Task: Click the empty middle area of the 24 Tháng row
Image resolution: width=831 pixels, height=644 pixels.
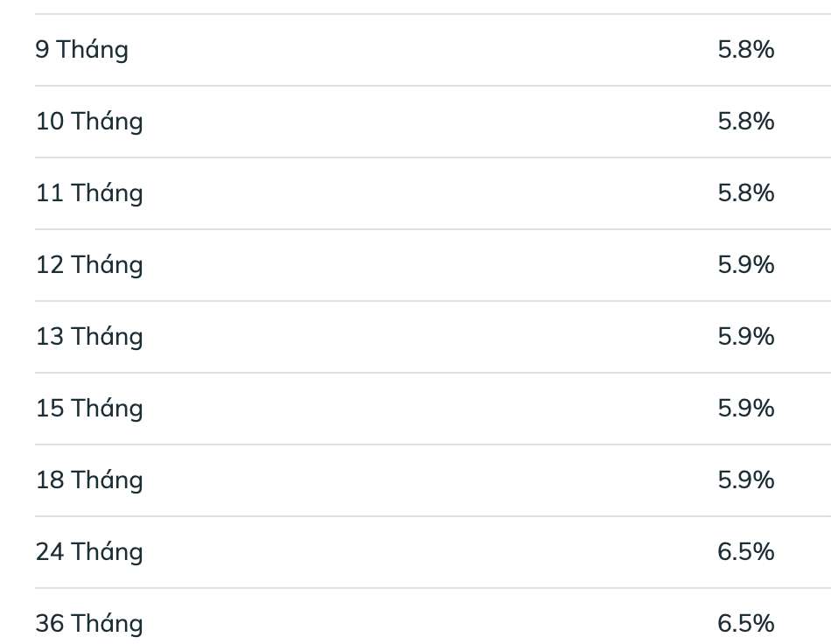Action: click(420, 552)
